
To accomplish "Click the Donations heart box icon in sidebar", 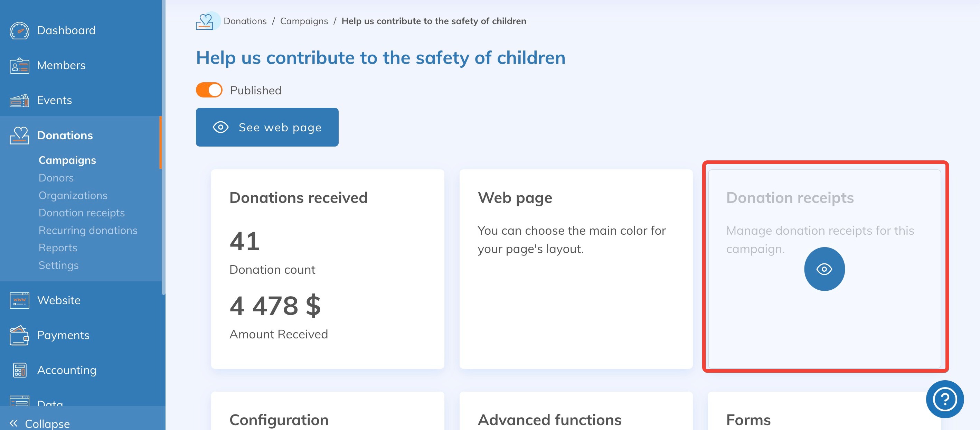I will (19, 135).
